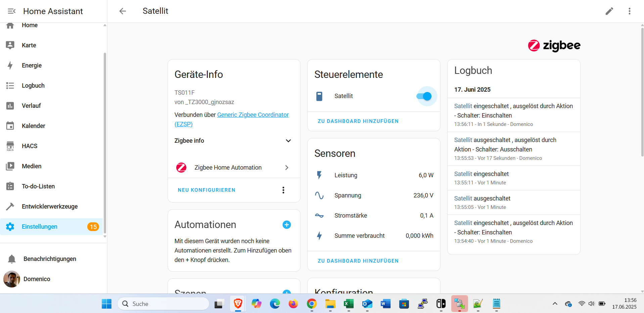Viewport: 644px width, 313px height.
Task: Select Entwicklerwerkzeuge in the sidebar
Action: pyautogui.click(x=49, y=207)
